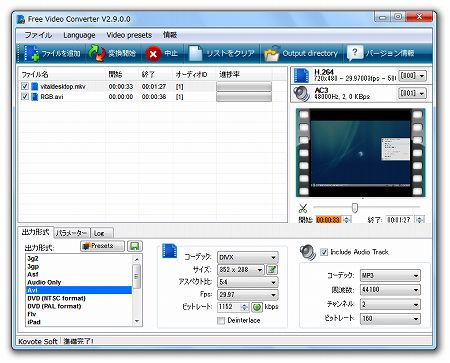Select Flv in the output format list
Viewport: 450px width, 363px height.
click(79, 314)
